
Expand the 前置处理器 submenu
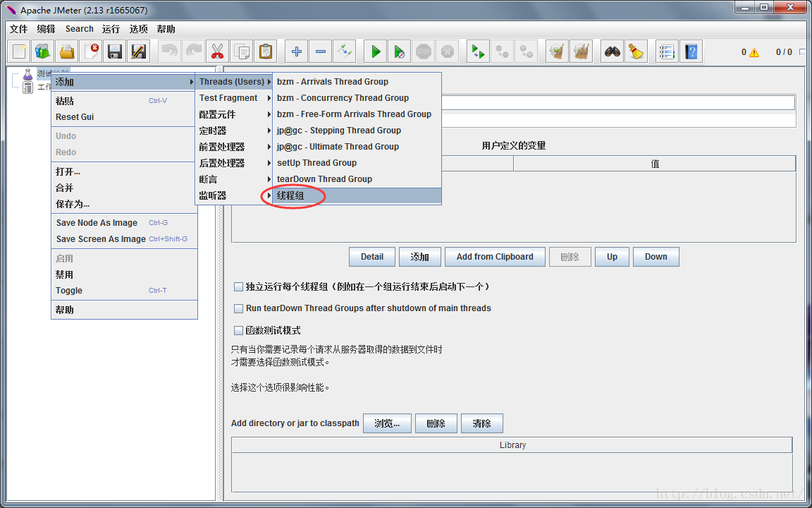click(x=233, y=147)
